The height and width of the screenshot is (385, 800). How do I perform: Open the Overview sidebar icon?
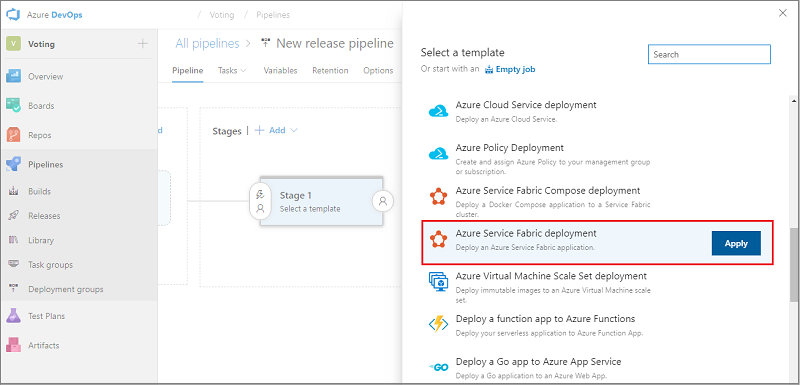click(13, 76)
